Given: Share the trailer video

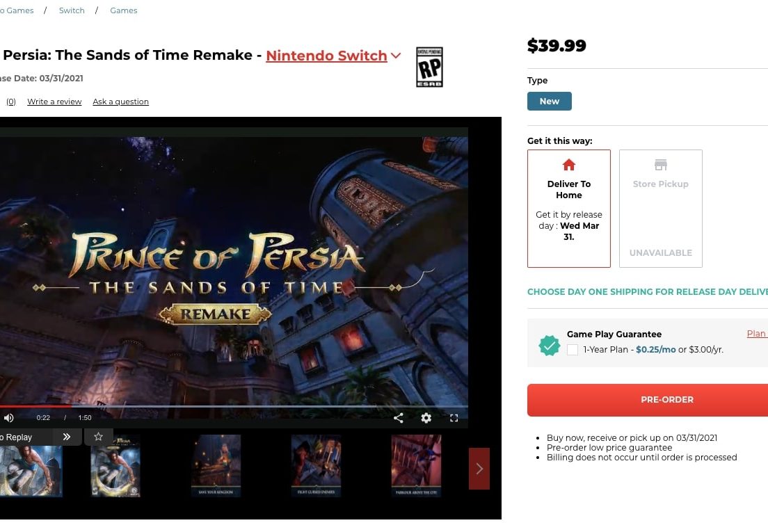Looking at the screenshot, I should pos(399,418).
